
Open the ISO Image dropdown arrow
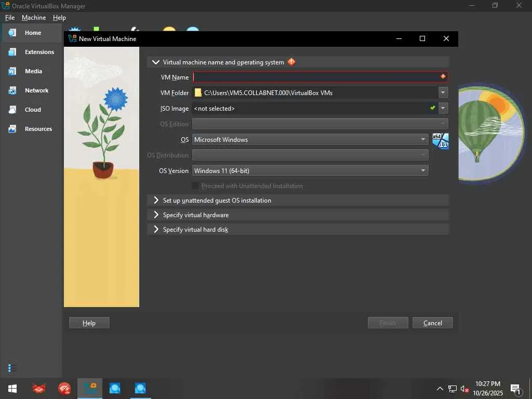(x=443, y=108)
